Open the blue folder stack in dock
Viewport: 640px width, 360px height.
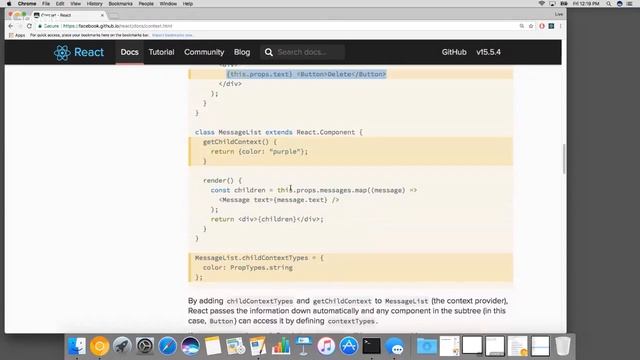click(x=427, y=347)
